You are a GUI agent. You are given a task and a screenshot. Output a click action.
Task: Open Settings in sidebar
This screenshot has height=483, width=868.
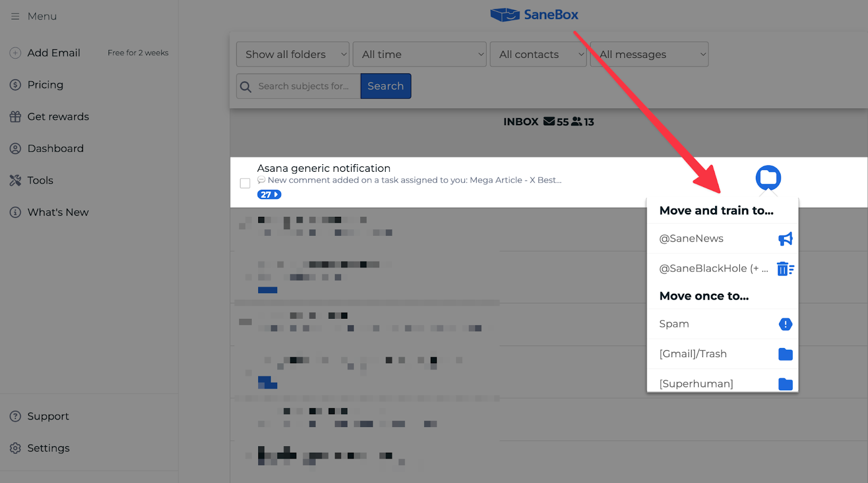click(48, 448)
